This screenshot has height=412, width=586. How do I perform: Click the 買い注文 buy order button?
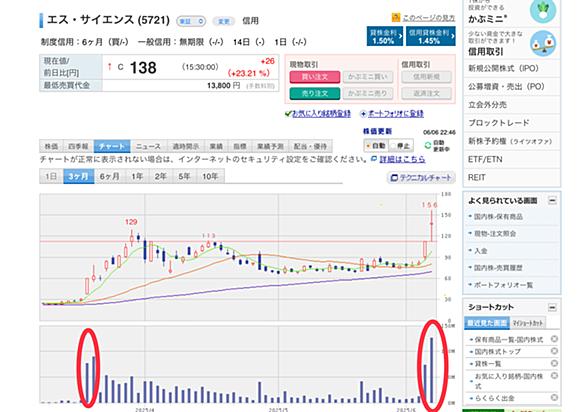coord(315,77)
